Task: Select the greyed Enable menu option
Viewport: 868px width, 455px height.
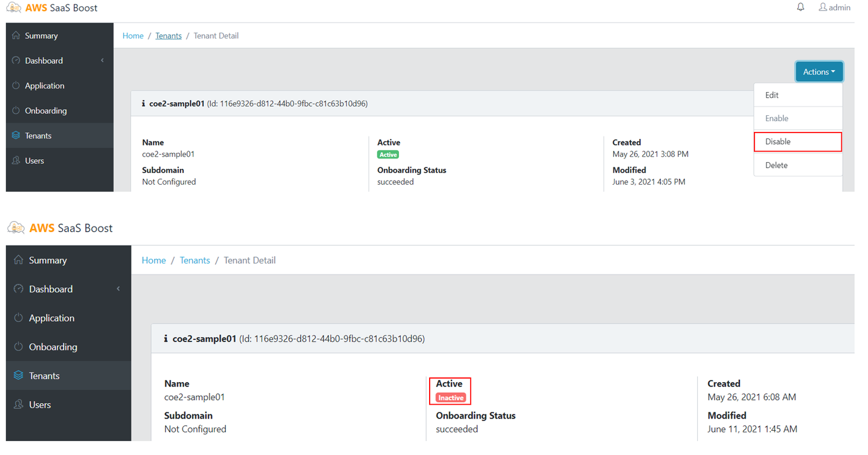Action: coord(777,118)
